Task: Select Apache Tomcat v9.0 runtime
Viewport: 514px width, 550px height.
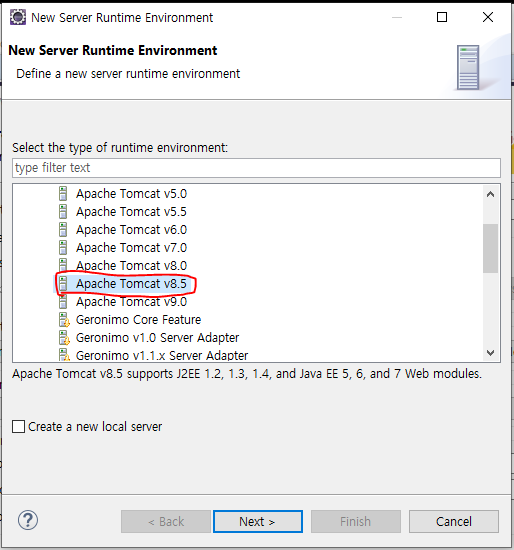Action: [132, 302]
